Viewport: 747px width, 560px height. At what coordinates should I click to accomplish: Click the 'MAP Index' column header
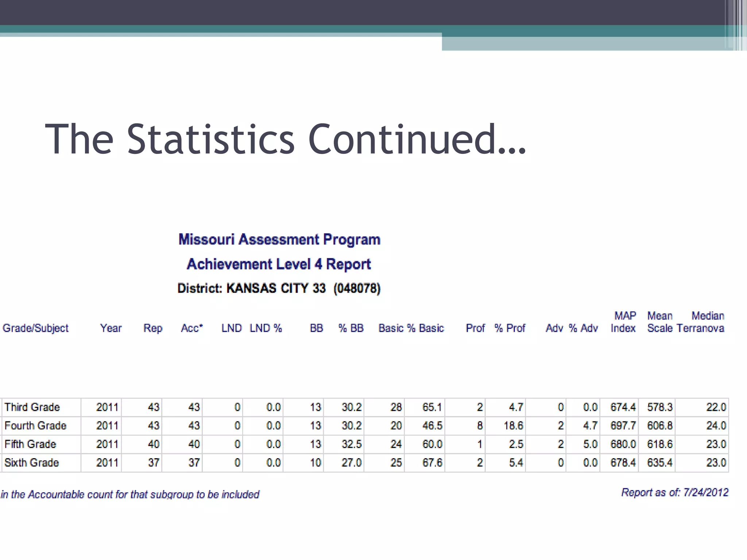(x=623, y=322)
